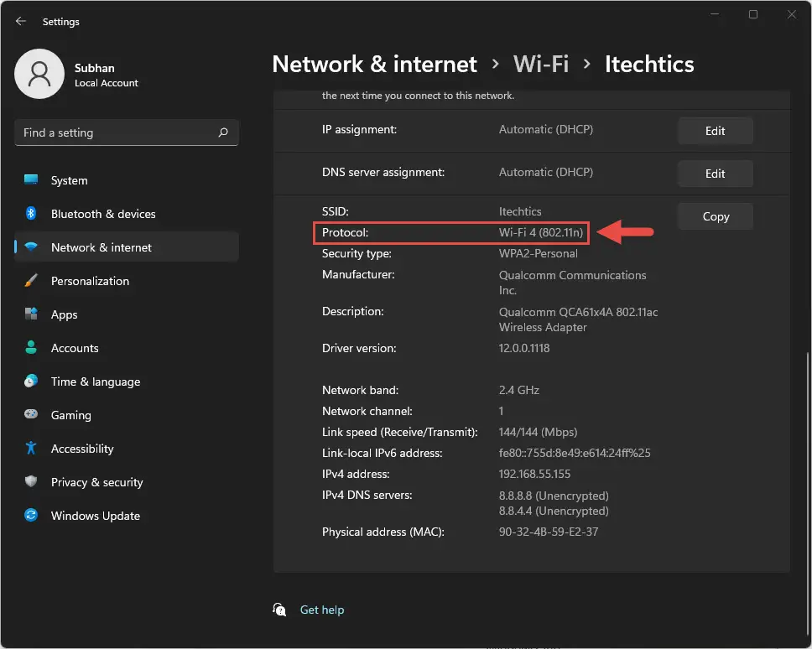812x649 pixels.
Task: Go back using the back arrow
Action: point(20,22)
